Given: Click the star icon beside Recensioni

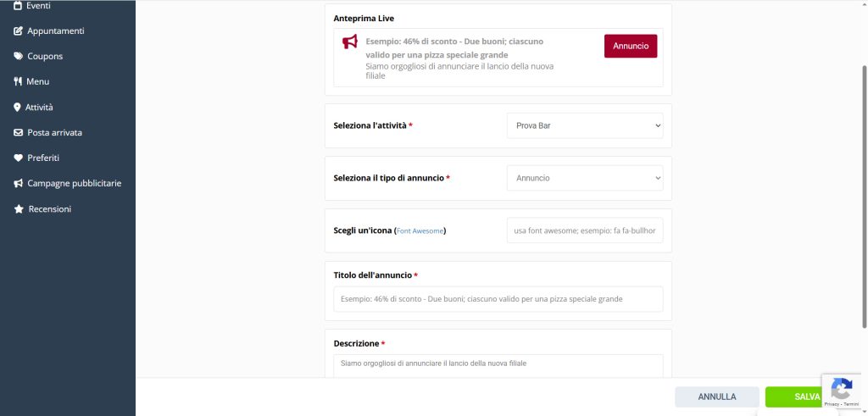Looking at the screenshot, I should (19, 209).
